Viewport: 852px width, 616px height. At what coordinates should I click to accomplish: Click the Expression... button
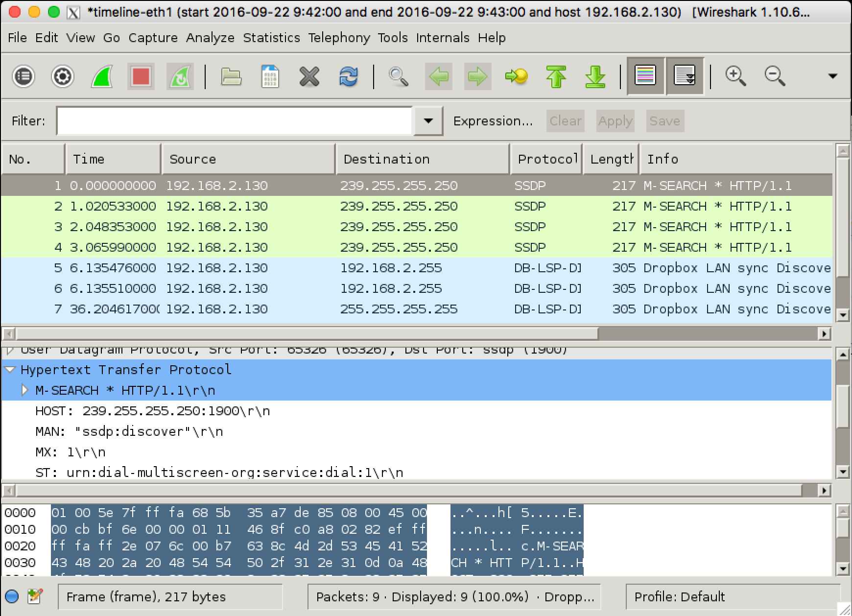tap(493, 121)
